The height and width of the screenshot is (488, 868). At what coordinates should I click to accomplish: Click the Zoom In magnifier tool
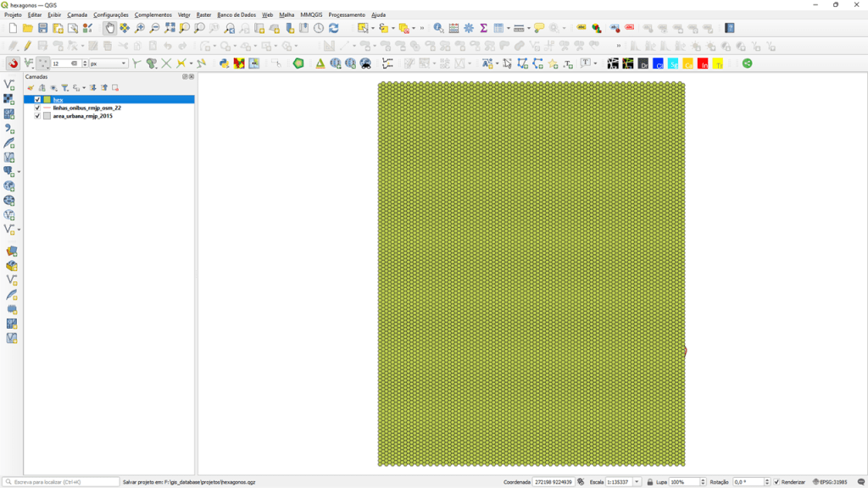(x=140, y=28)
